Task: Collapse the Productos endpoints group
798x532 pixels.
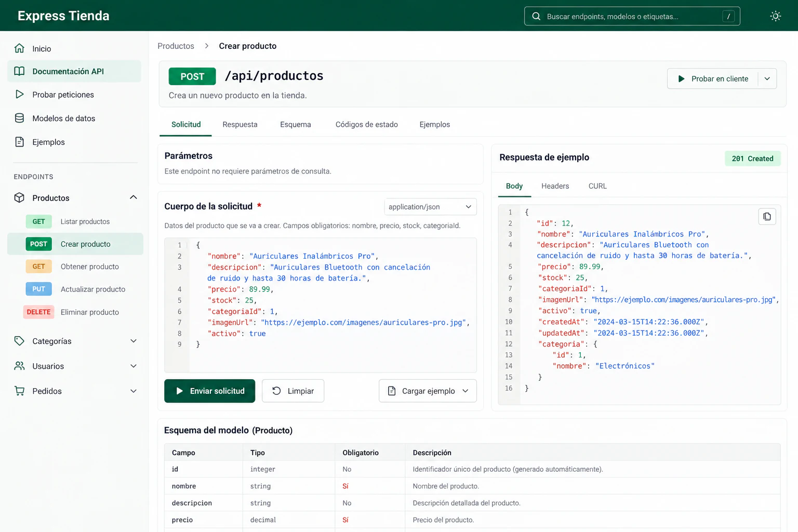Action: [x=134, y=197]
